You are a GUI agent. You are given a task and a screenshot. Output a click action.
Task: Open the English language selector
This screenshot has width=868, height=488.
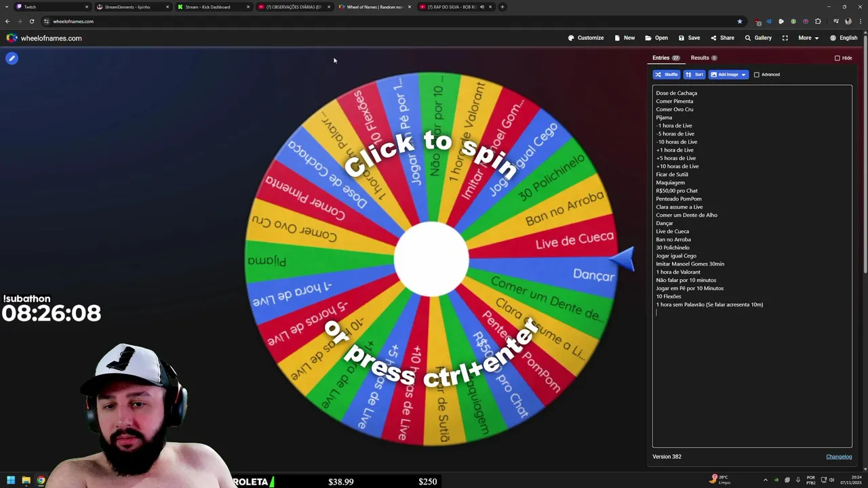pyautogui.click(x=844, y=38)
